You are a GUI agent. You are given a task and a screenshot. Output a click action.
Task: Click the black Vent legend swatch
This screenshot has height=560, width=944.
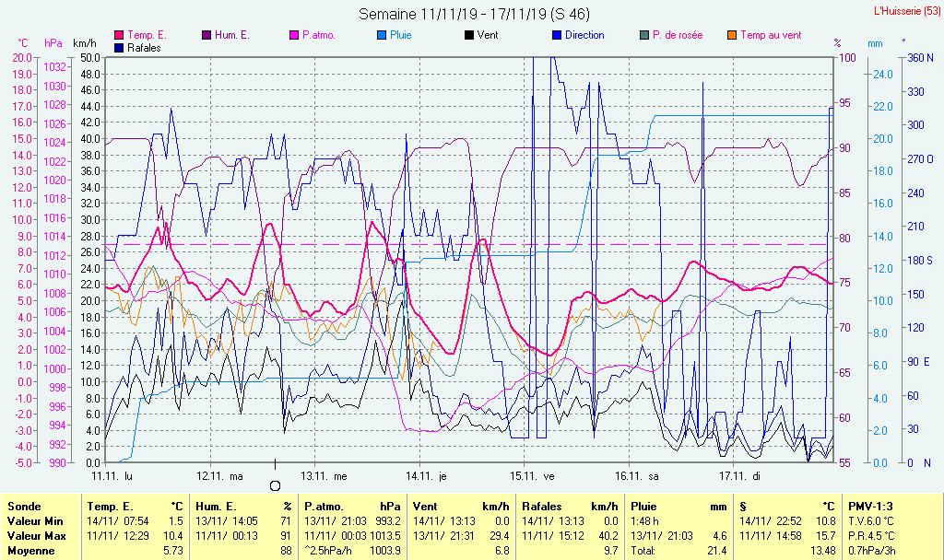[469, 36]
